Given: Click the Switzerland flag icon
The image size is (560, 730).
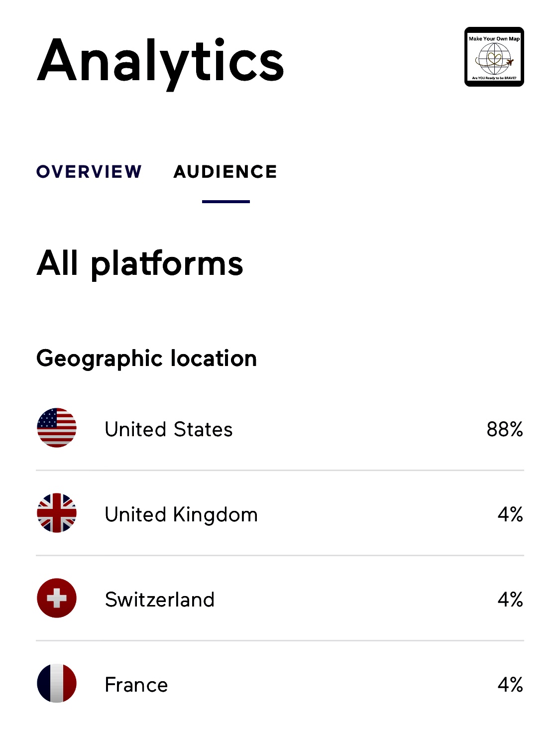Looking at the screenshot, I should [57, 598].
